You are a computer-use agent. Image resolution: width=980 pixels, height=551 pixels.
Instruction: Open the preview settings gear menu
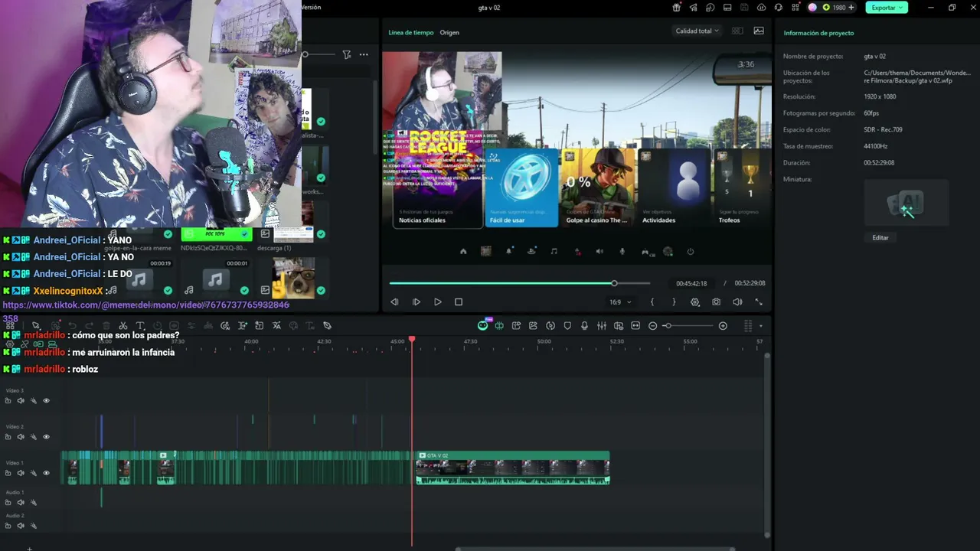pyautogui.click(x=695, y=302)
